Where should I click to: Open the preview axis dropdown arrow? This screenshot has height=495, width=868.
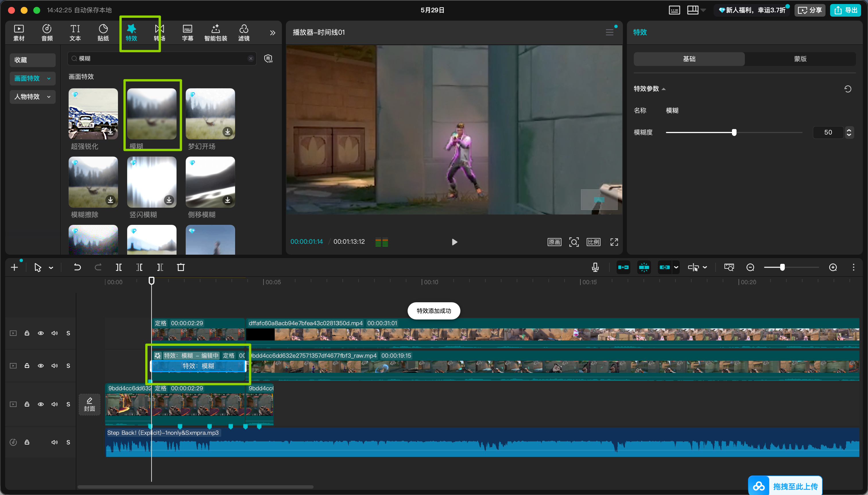(x=705, y=268)
